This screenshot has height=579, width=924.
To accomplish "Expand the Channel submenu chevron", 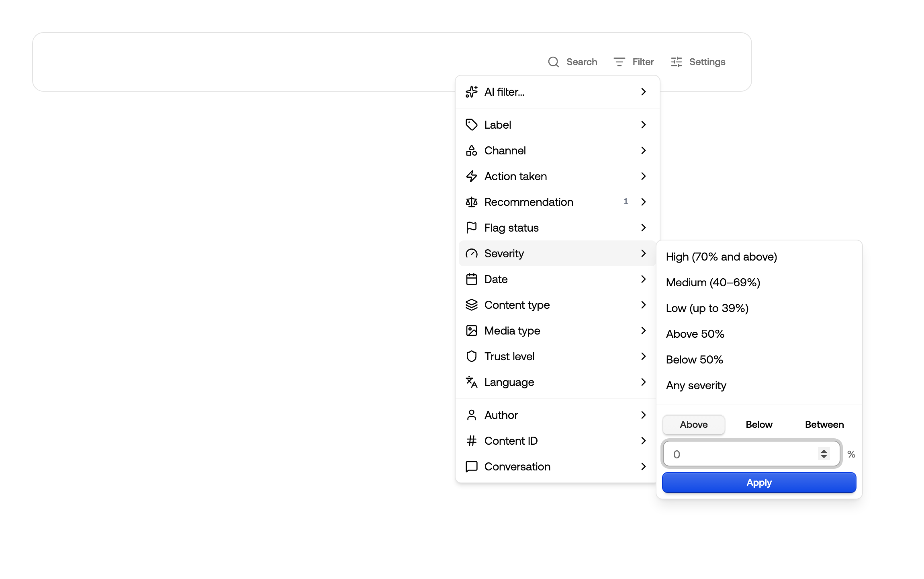I will [x=643, y=150].
